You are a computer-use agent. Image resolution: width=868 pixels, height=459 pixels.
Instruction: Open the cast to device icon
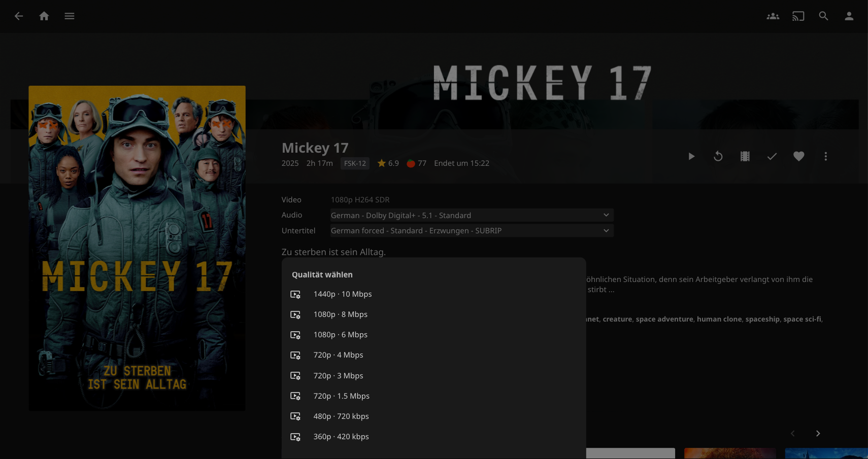pyautogui.click(x=798, y=16)
